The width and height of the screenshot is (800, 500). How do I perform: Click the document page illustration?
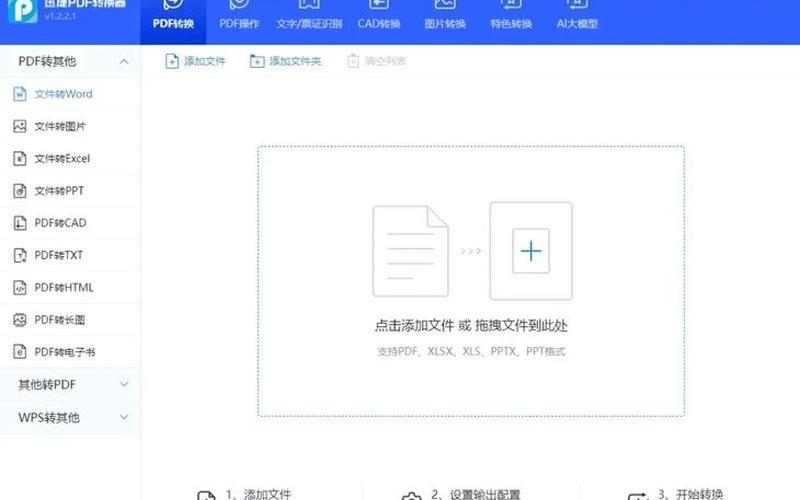point(411,251)
